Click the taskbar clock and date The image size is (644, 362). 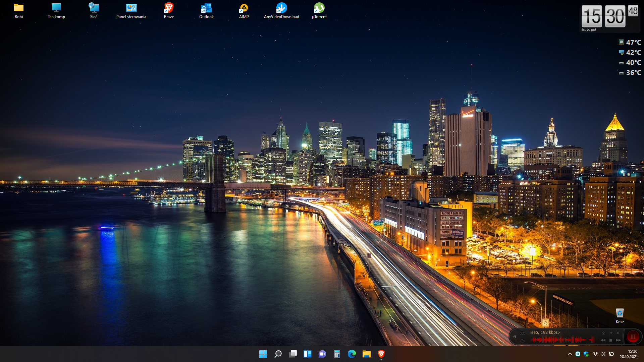pyautogui.click(x=628, y=354)
